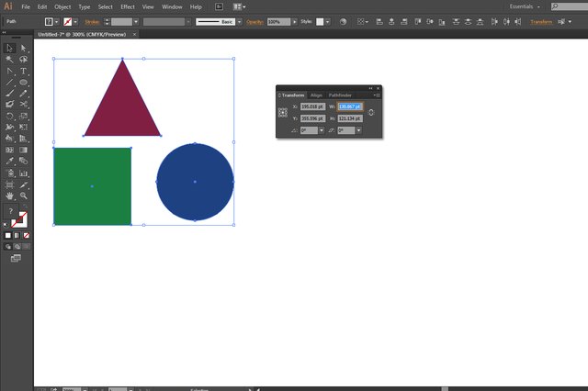The width and height of the screenshot is (588, 391).
Task: Select the Direct Selection tool (white arrow)
Action: (23, 48)
